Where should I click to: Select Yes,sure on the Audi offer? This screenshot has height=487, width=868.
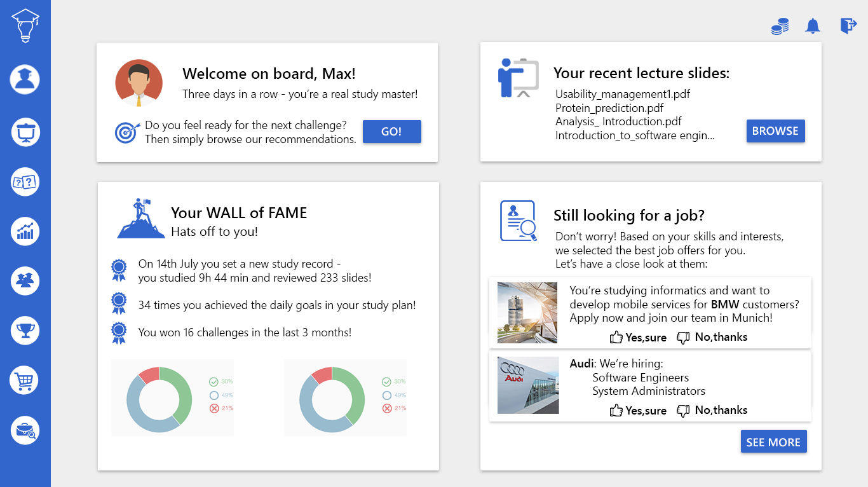(638, 411)
